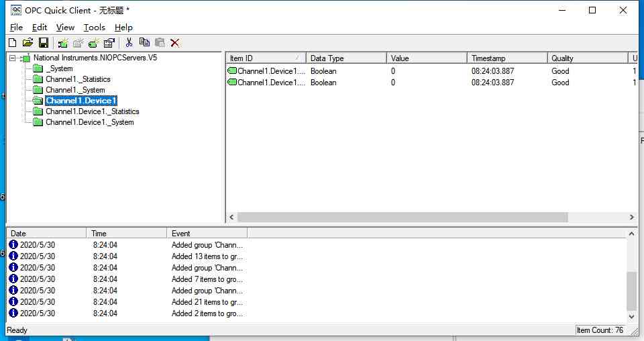This screenshot has width=644, height=341.
Task: Click the 'Added 21 items to gr...' event text
Action: (207, 302)
